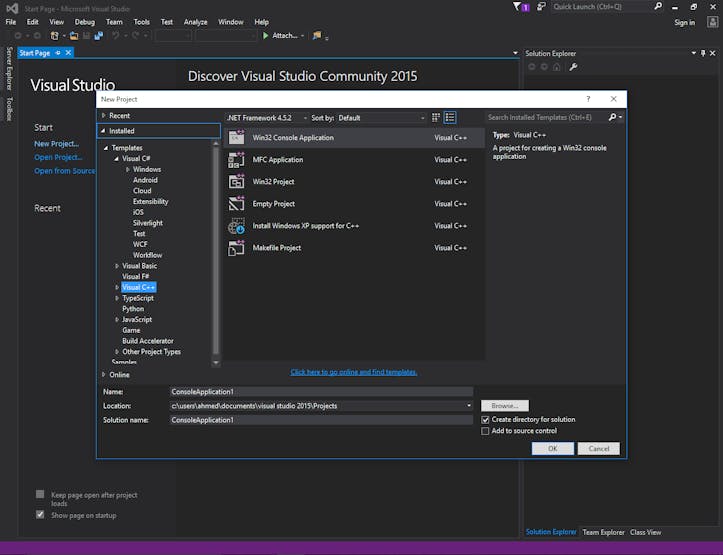Toggle Keep page open after project loads
The image size is (723, 555).
[x=40, y=494]
